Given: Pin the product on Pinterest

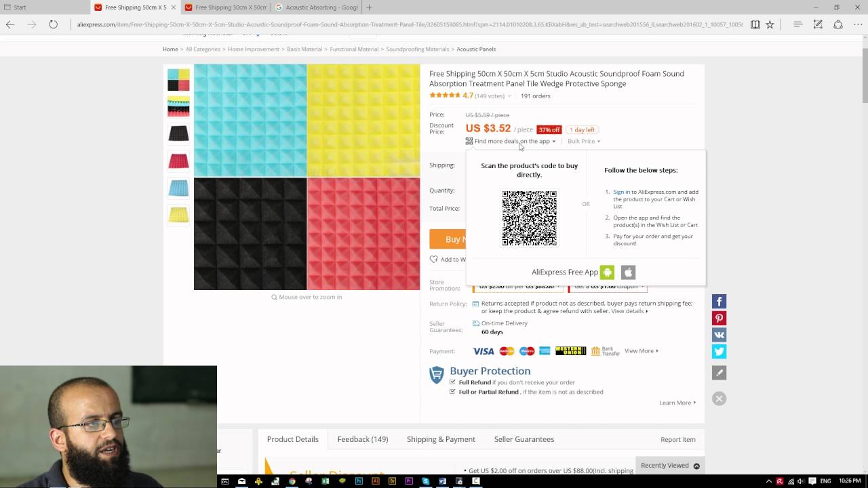Looking at the screenshot, I should pos(719,318).
